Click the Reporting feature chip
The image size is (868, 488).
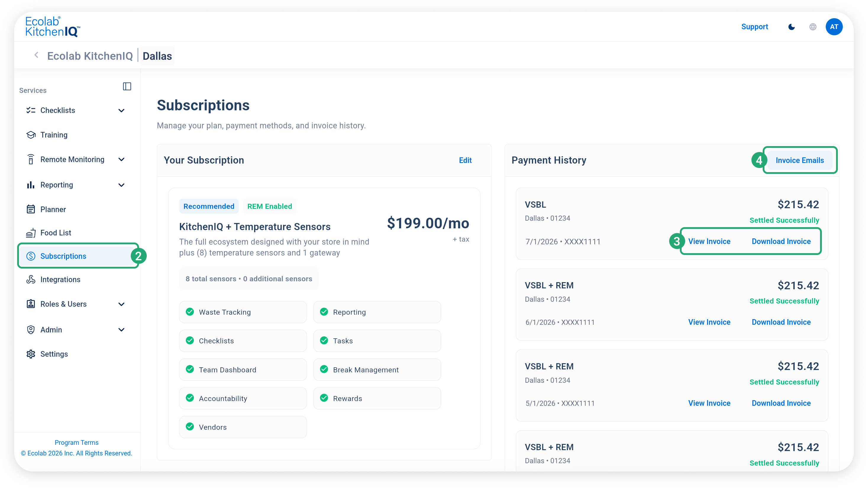[377, 312]
